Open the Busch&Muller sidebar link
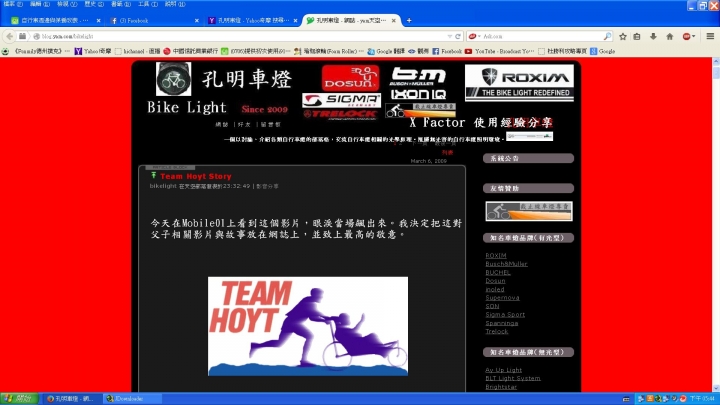The height and width of the screenshot is (405, 720). click(506, 264)
